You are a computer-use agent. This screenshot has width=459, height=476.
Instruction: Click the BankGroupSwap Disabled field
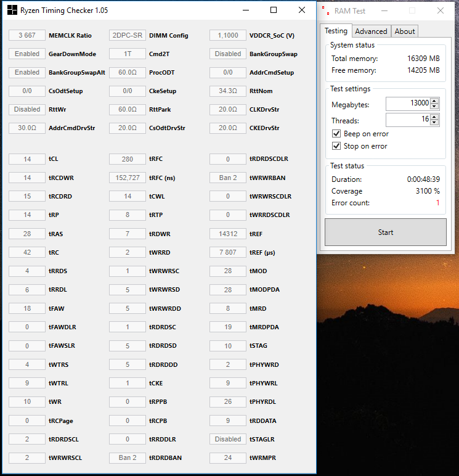pos(228,54)
